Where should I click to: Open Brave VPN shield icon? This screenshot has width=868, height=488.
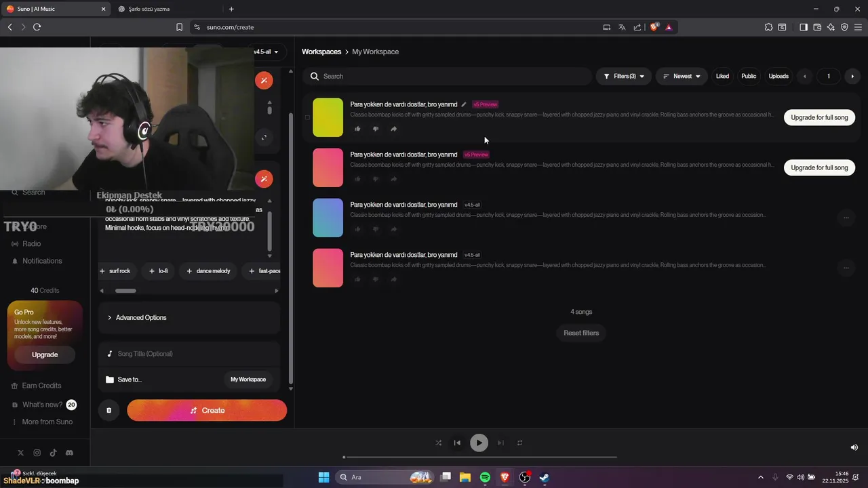coord(844,27)
